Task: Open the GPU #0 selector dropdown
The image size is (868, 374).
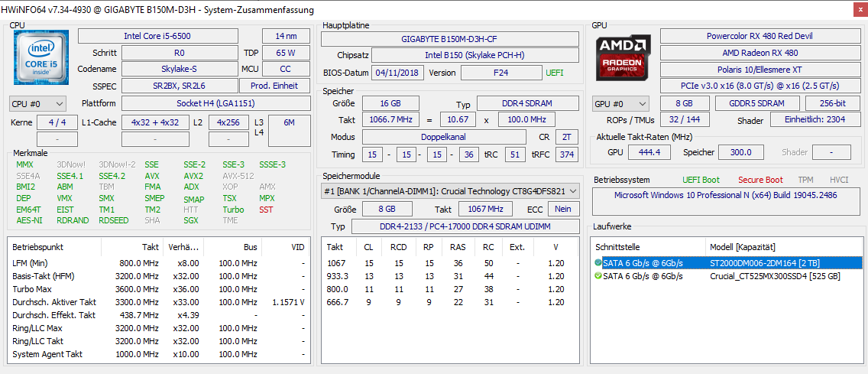Action: coord(621,103)
